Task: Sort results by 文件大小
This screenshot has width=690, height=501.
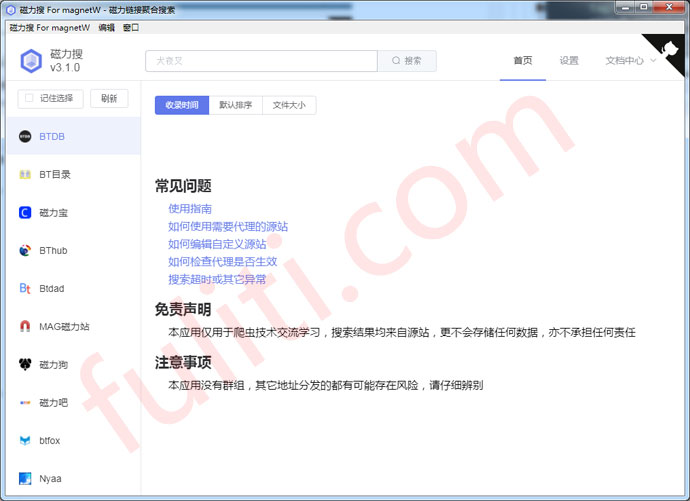Action: click(x=289, y=105)
